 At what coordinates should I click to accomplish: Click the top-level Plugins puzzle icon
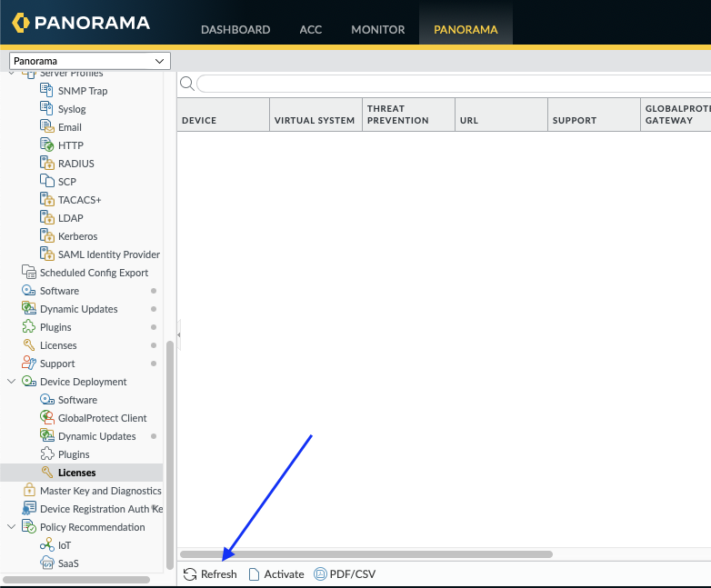28,326
